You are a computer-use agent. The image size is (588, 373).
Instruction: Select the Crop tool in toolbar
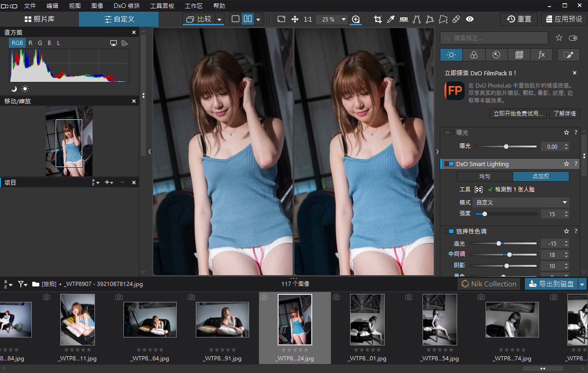tap(378, 19)
